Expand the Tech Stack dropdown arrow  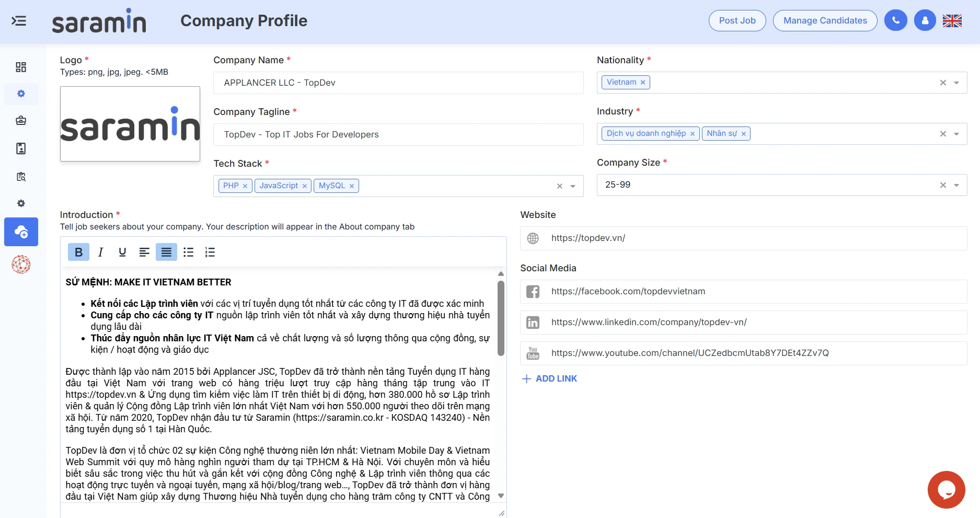click(x=573, y=186)
